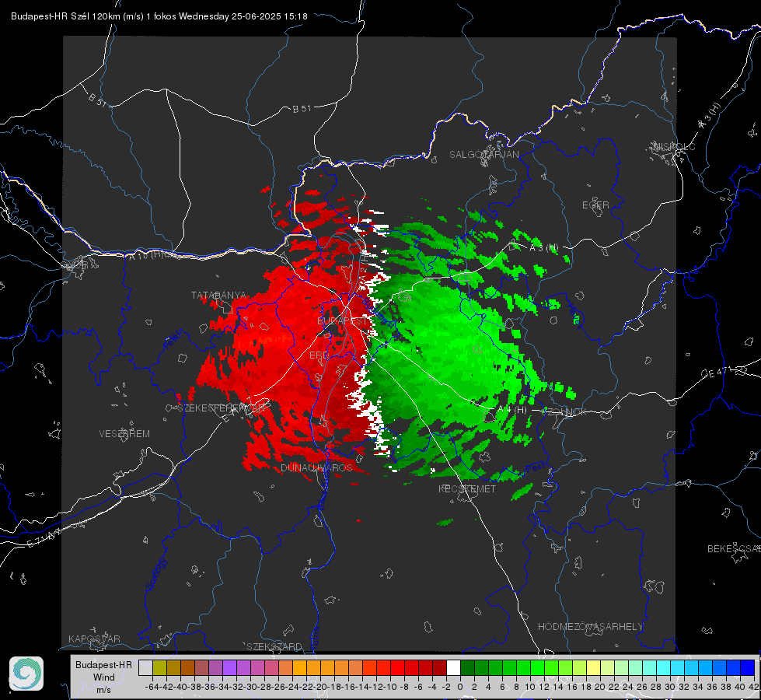
Task: Pick the cyan swatch between 28 and 30
Action: tap(664, 667)
